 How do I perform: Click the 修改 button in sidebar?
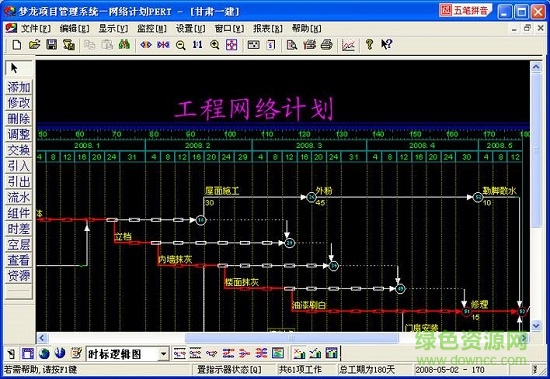[19, 103]
